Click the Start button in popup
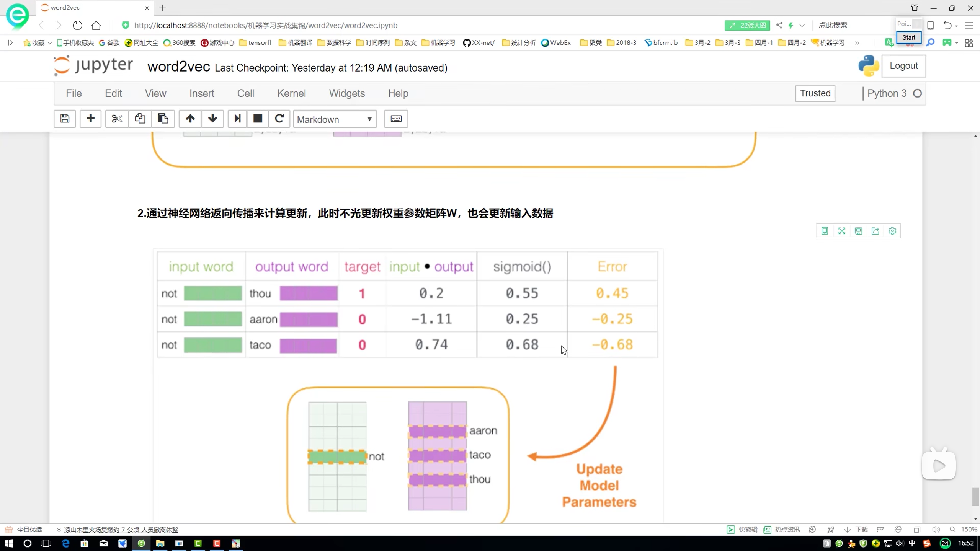The width and height of the screenshot is (980, 551). tap(908, 37)
